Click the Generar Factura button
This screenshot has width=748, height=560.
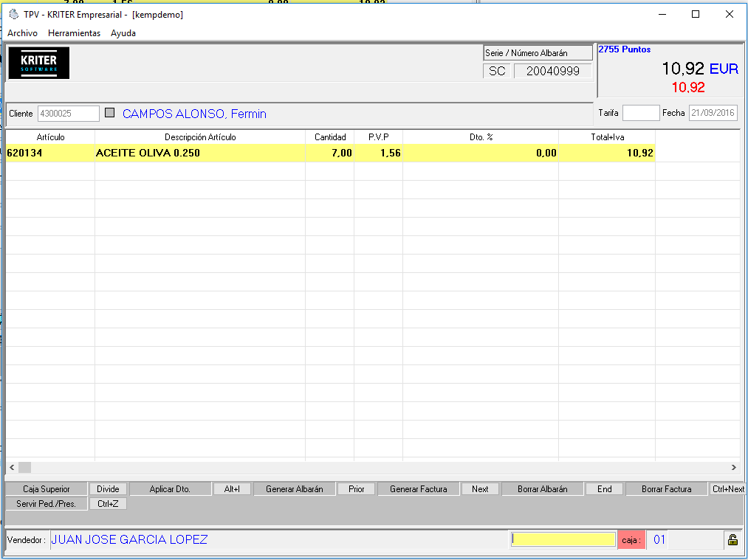pos(419,489)
